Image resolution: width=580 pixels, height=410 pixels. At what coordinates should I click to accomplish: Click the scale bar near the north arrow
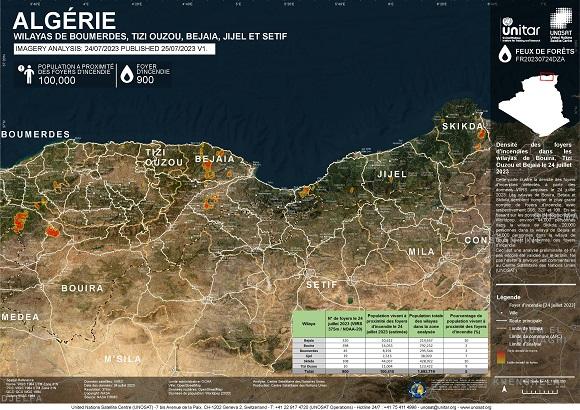click(540, 391)
